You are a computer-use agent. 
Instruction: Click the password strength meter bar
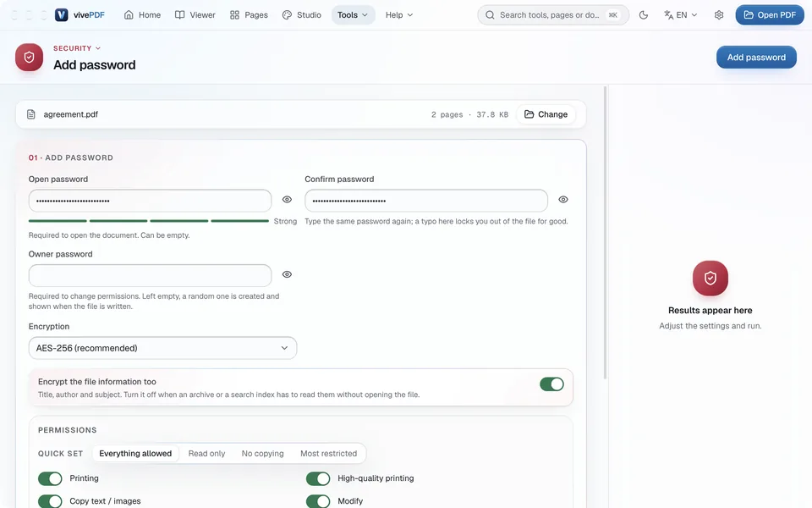pos(149,221)
